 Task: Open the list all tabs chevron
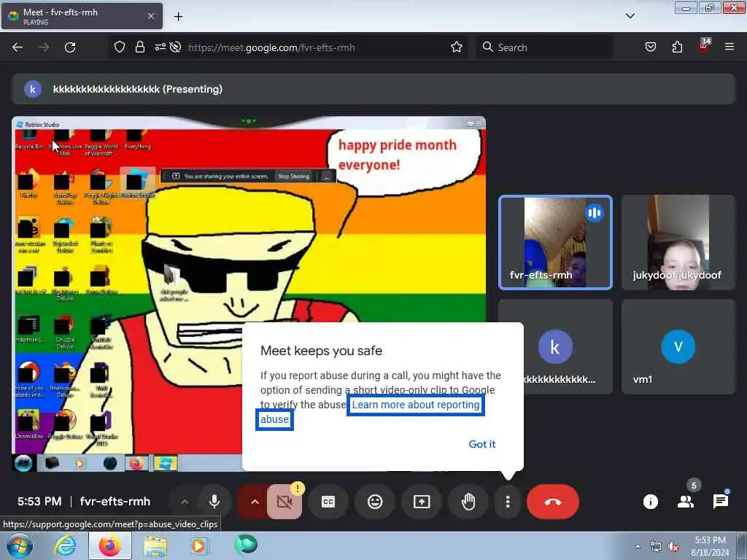(630, 16)
